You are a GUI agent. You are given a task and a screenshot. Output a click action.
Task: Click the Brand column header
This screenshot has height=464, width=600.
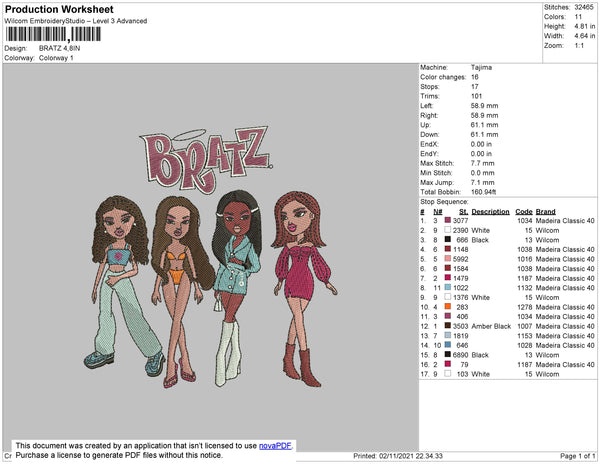(545, 211)
